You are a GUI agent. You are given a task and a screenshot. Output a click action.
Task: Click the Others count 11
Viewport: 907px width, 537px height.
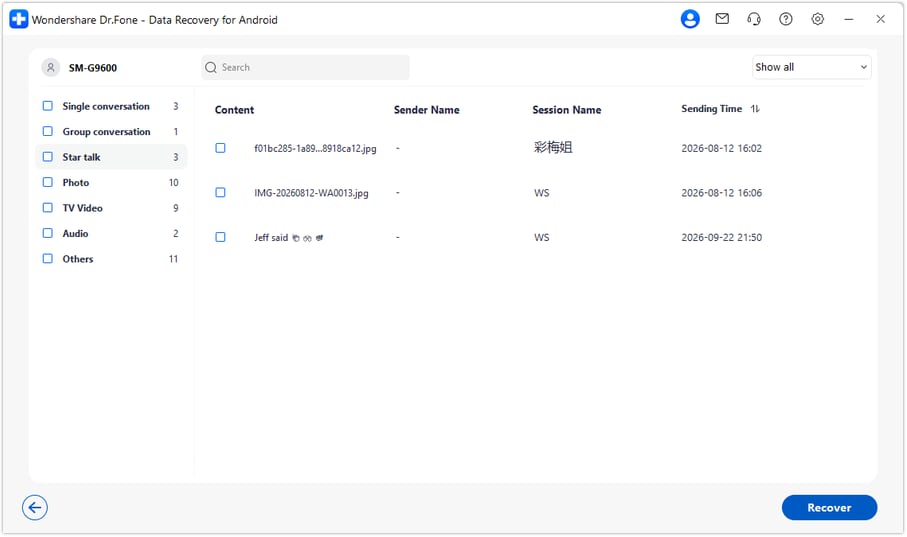tap(174, 259)
